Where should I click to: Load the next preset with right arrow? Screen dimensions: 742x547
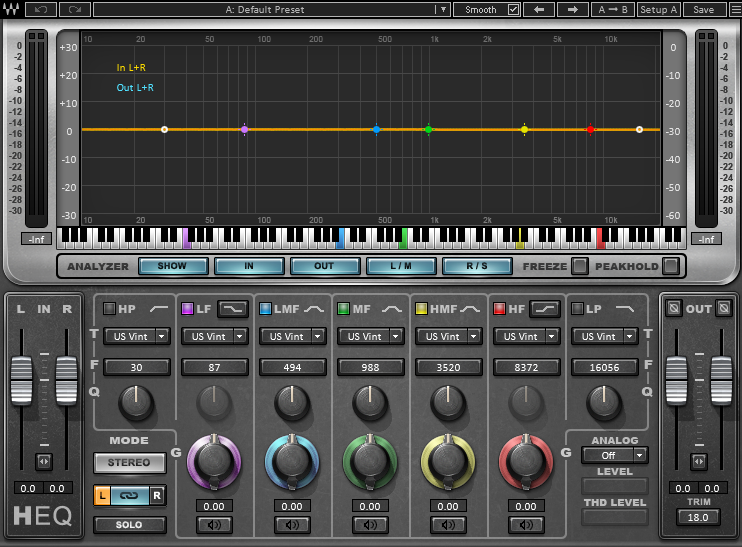click(x=572, y=9)
